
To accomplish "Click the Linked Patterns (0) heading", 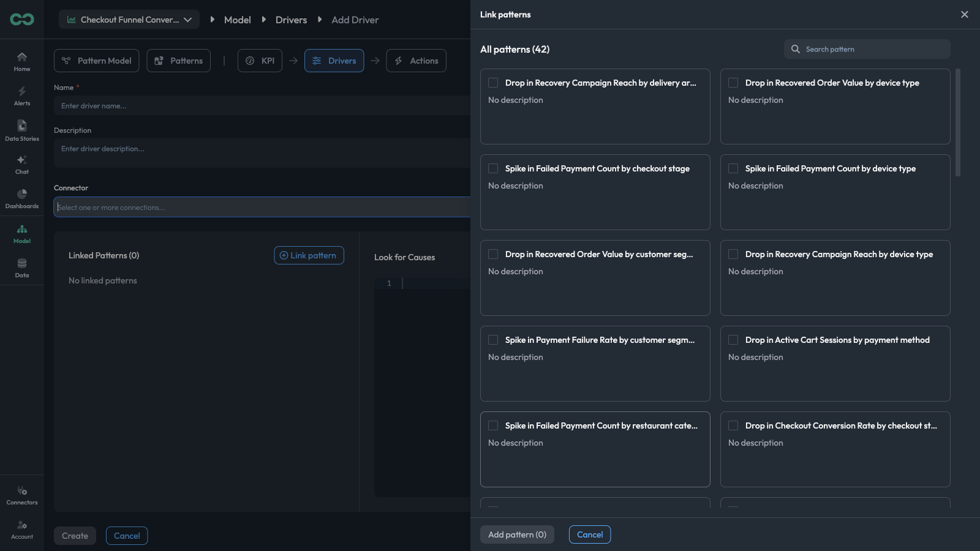I will pos(104,255).
